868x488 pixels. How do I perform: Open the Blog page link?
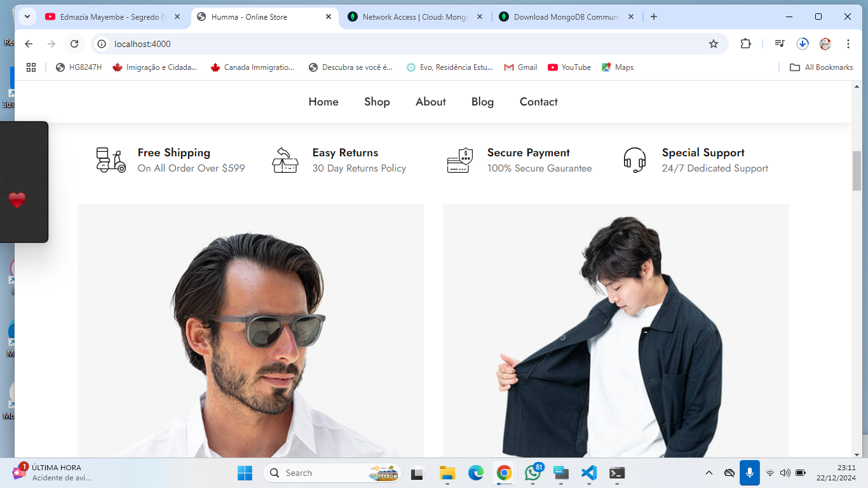[x=482, y=102]
